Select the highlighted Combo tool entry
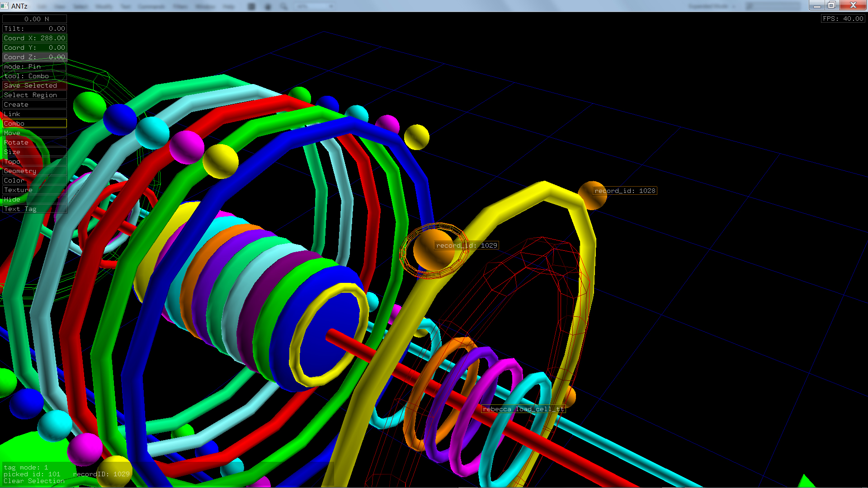Viewport: 868px width, 488px height. [x=34, y=123]
